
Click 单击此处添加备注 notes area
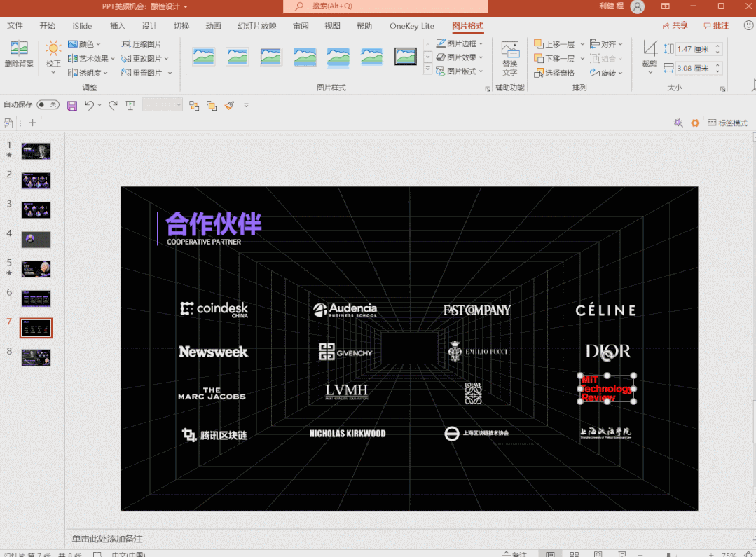click(107, 539)
